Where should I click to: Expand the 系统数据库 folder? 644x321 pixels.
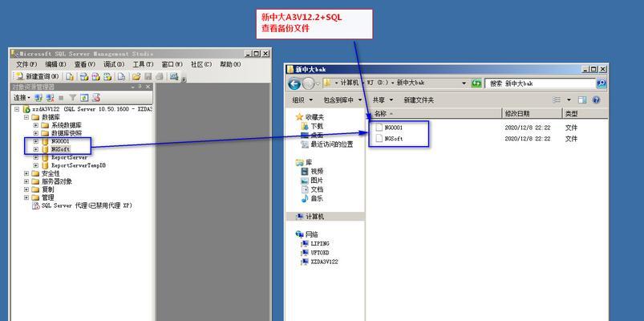[x=36, y=125]
